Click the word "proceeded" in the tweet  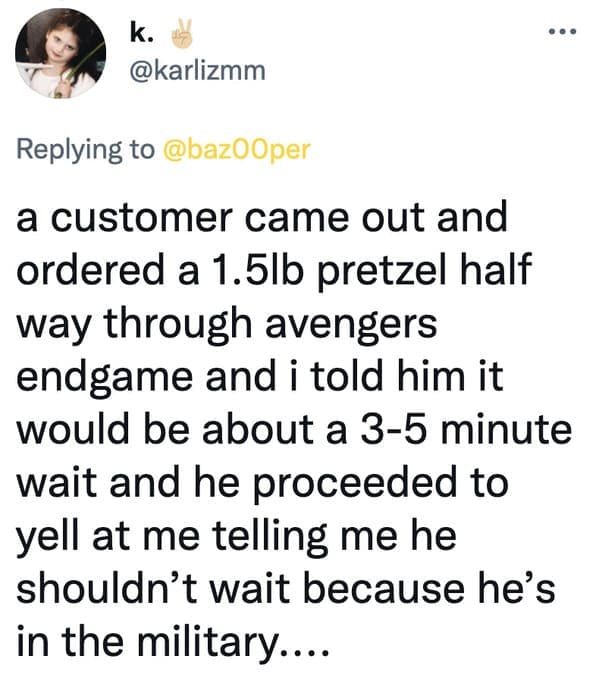[354, 485]
